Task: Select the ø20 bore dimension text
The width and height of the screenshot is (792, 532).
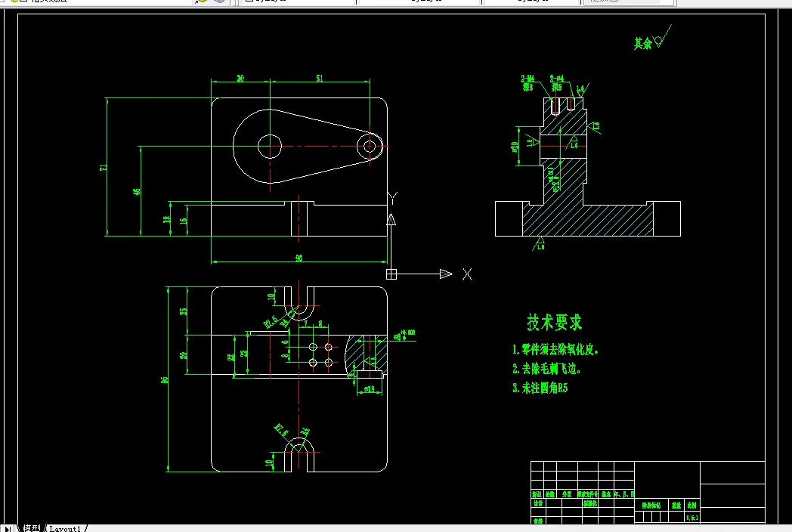Action: [515, 147]
